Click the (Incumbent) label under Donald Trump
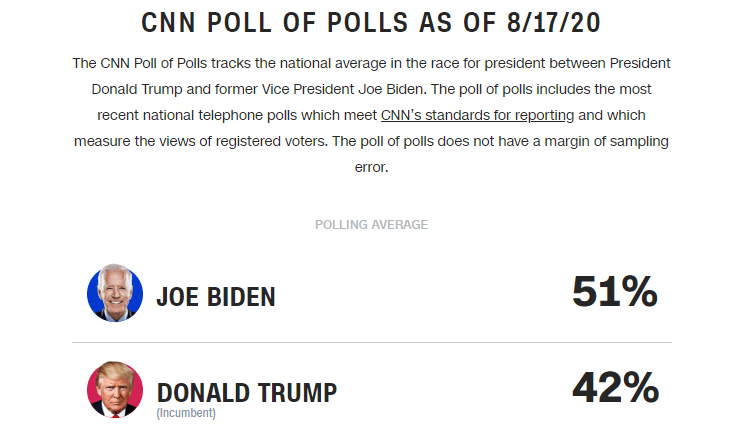753x435 pixels. tap(186, 413)
